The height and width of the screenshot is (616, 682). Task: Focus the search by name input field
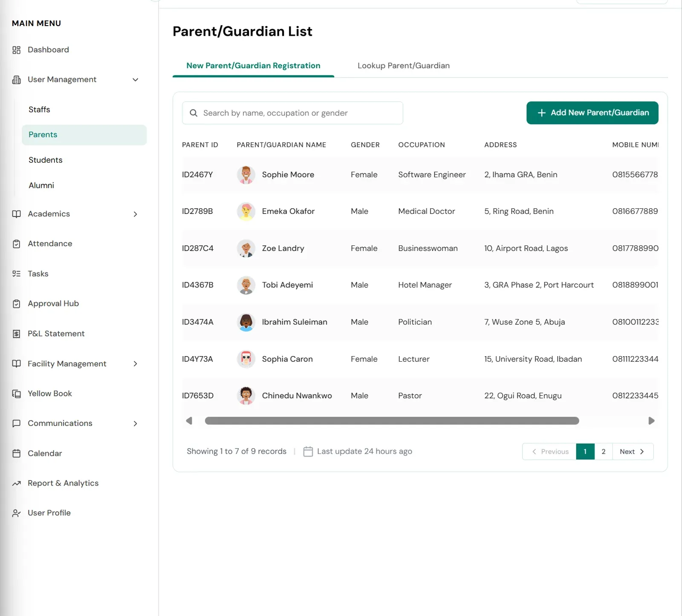tap(292, 113)
